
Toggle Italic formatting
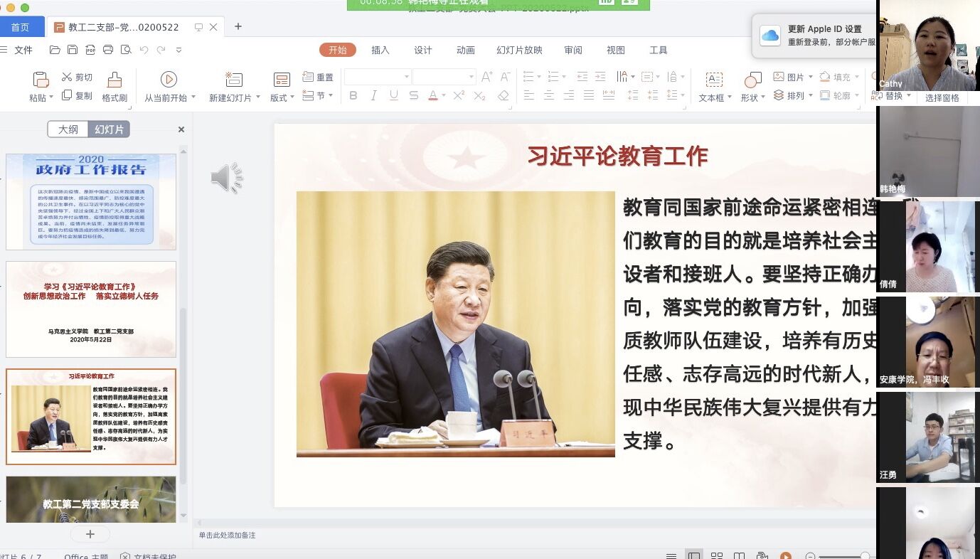pos(373,95)
